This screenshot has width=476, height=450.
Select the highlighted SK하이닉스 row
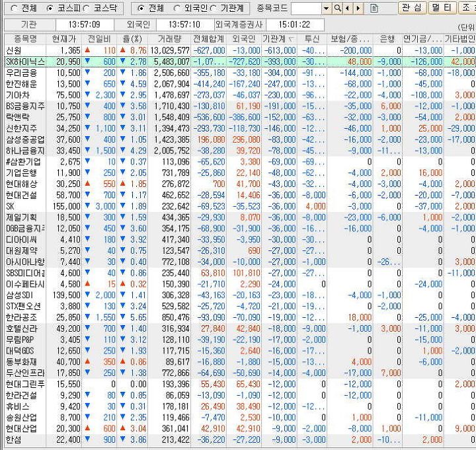[240, 61]
